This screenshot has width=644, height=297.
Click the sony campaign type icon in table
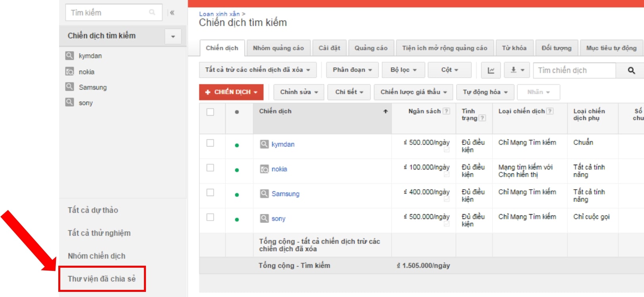tap(264, 218)
